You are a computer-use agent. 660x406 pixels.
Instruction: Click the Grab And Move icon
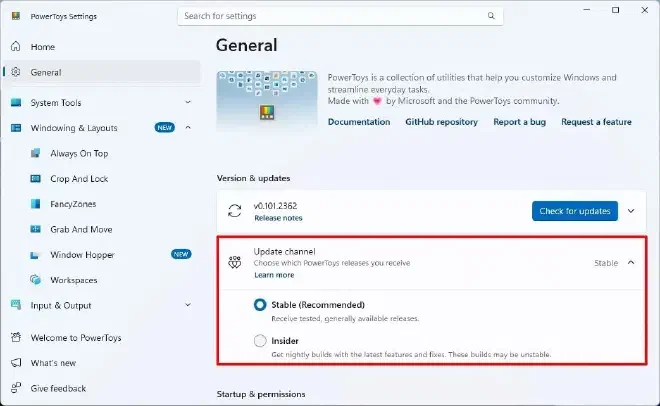[x=36, y=229]
